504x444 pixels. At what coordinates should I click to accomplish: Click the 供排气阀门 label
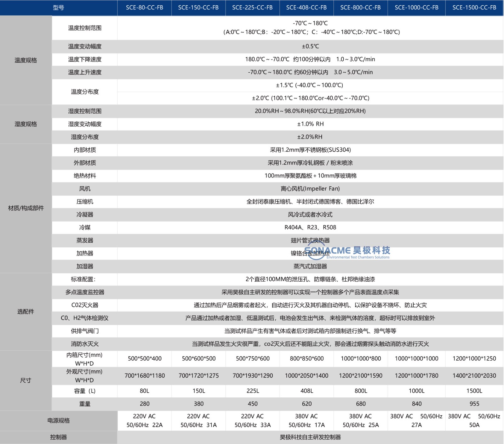85,331
